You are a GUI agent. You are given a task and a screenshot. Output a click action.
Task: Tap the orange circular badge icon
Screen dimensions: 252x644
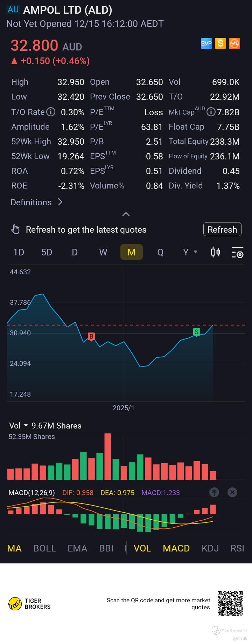pyautogui.click(x=234, y=43)
